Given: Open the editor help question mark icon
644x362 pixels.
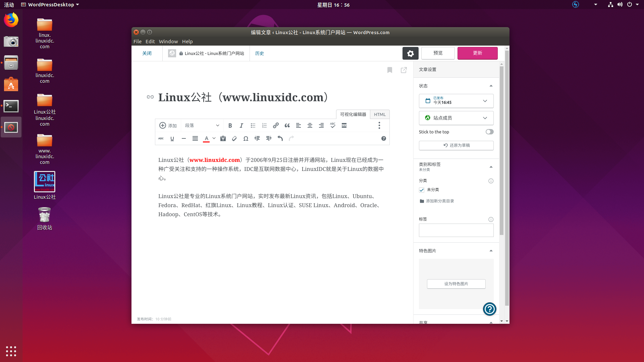Looking at the screenshot, I should pyautogui.click(x=383, y=138).
